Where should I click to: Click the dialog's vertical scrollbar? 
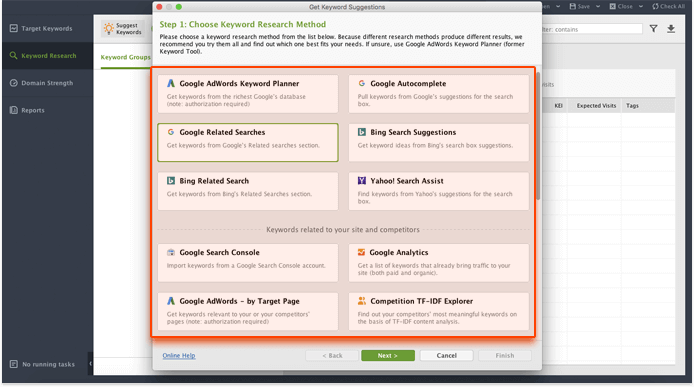click(x=538, y=136)
